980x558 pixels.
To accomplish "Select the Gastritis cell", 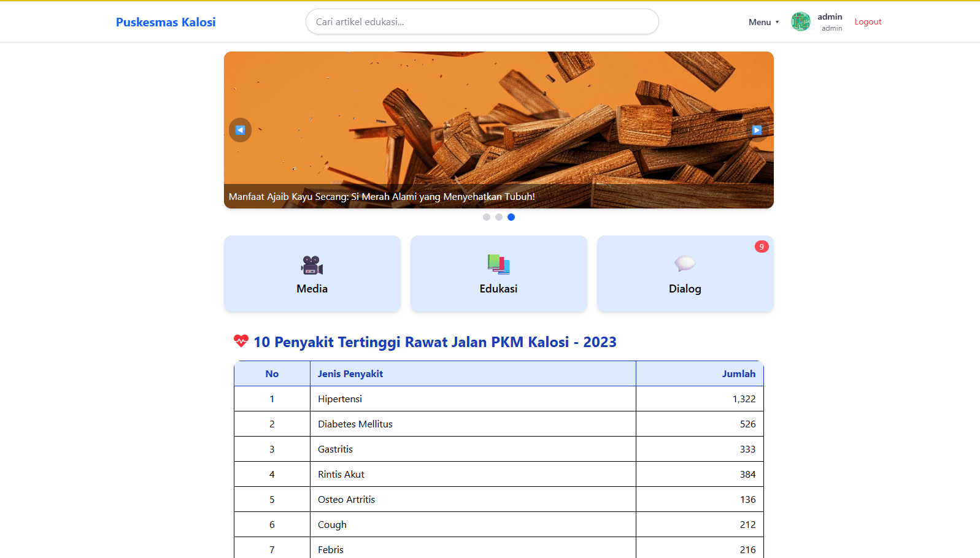I will 473,449.
